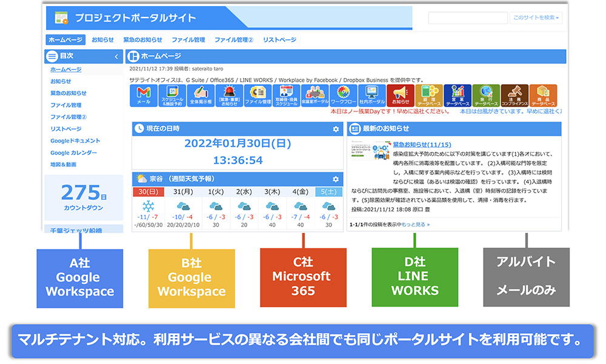606x364 pixels.
Task: Open the ファイル管理 tile icon
Action: pyautogui.click(x=258, y=96)
